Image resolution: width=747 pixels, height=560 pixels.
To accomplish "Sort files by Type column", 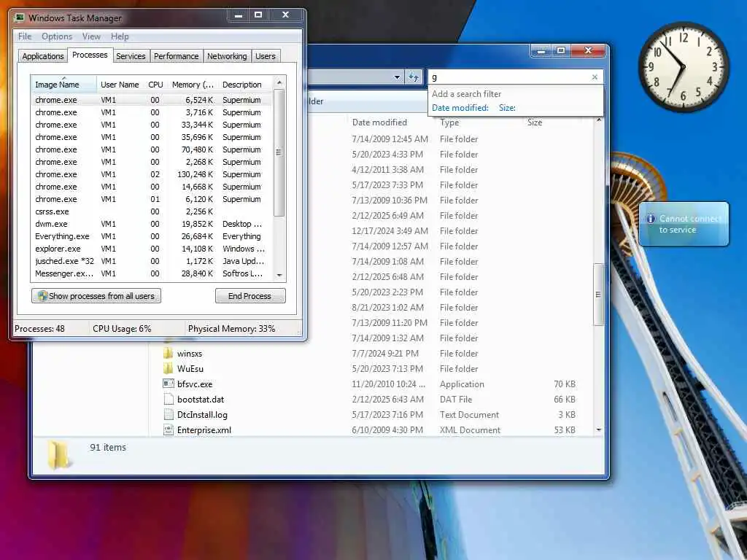I will [449, 122].
